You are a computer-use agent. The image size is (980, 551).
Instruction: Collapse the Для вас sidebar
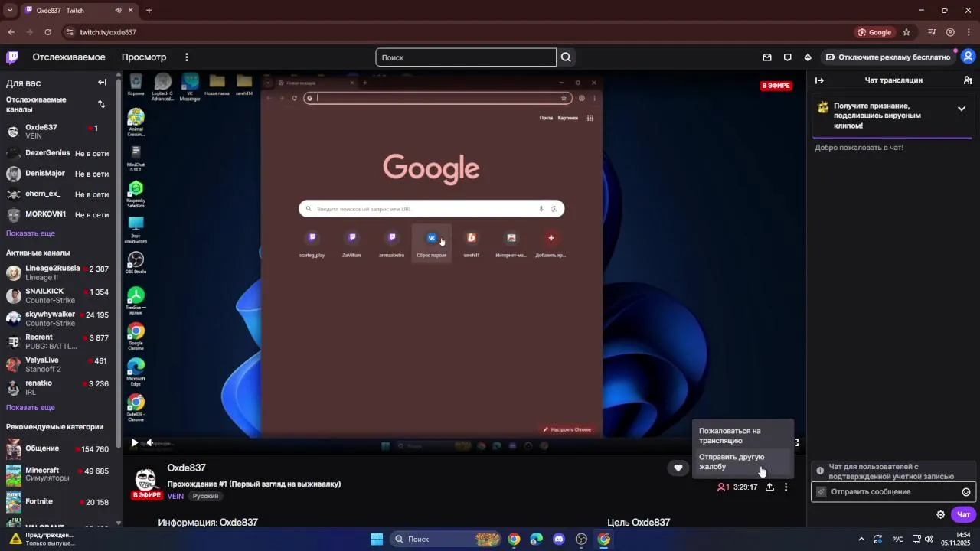[102, 83]
